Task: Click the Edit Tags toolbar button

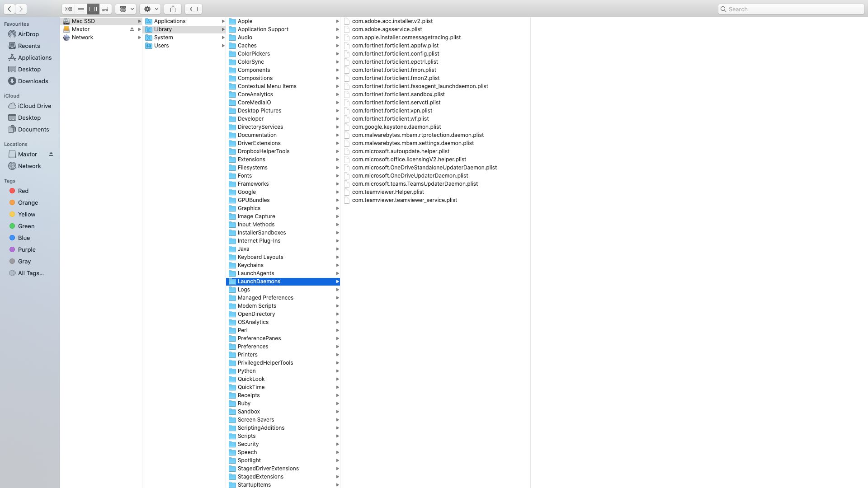Action: 193,9
